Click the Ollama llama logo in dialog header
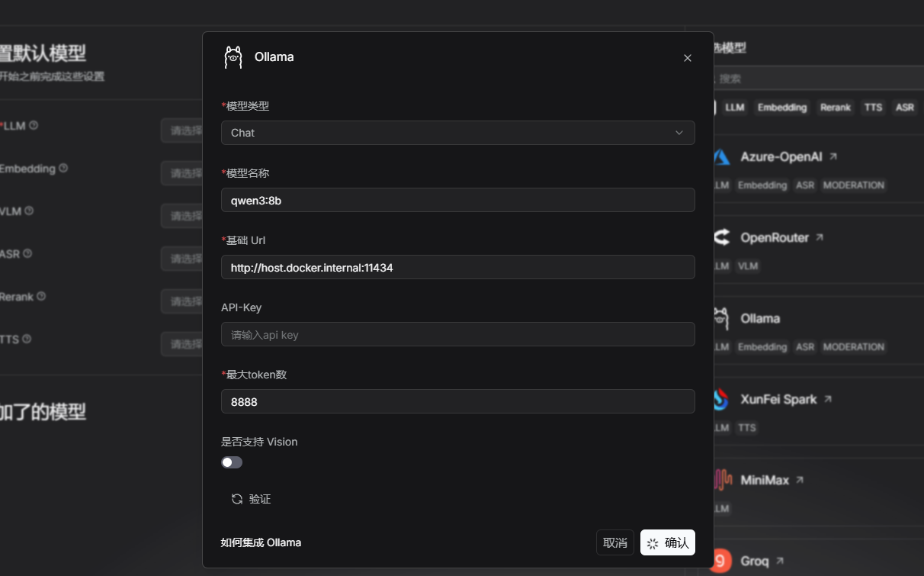924x576 pixels. click(x=233, y=57)
